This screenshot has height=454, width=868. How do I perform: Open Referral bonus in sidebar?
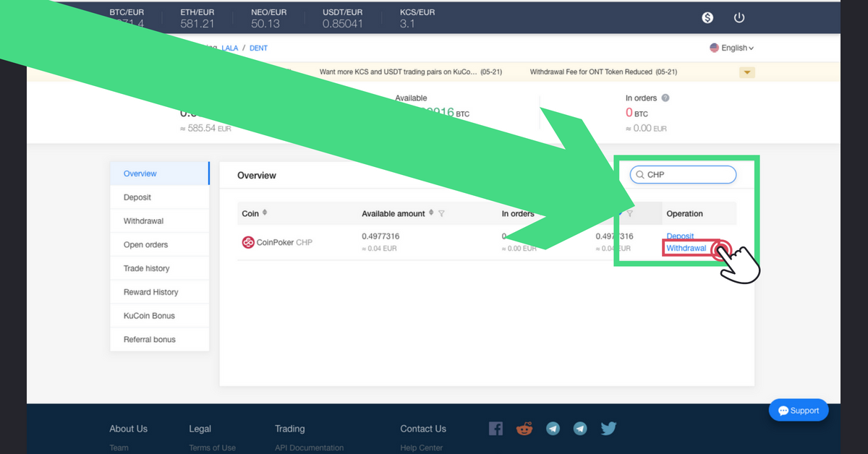click(159, 339)
